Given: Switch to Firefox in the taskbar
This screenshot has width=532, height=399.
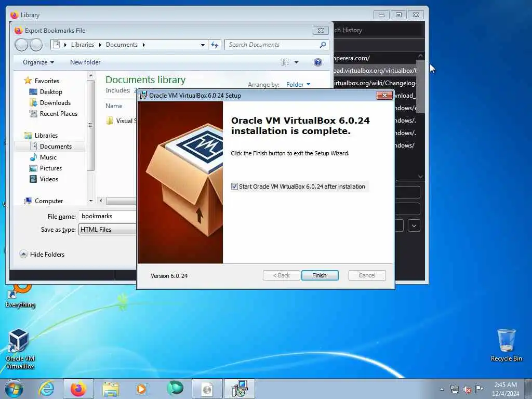Looking at the screenshot, I should tap(78, 389).
